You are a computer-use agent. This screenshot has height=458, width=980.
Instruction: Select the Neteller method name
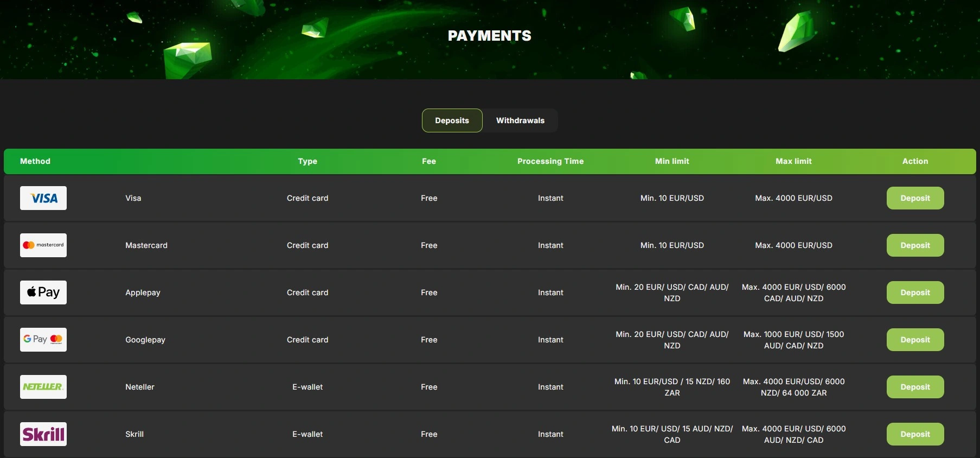pos(140,387)
